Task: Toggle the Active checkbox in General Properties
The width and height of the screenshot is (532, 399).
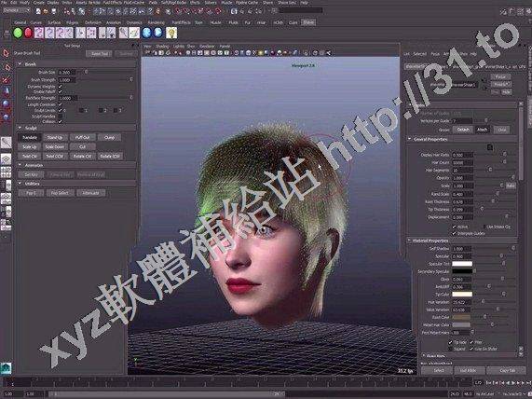Action: 455,227
